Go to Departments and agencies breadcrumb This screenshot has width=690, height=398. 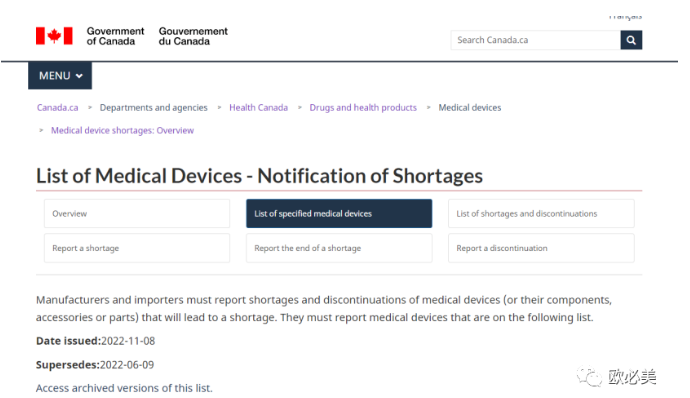tap(153, 107)
